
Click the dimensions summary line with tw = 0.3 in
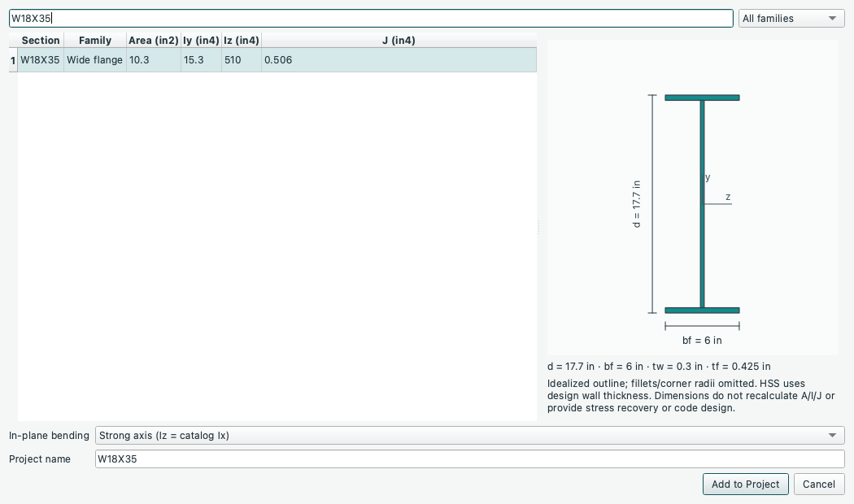(x=659, y=367)
